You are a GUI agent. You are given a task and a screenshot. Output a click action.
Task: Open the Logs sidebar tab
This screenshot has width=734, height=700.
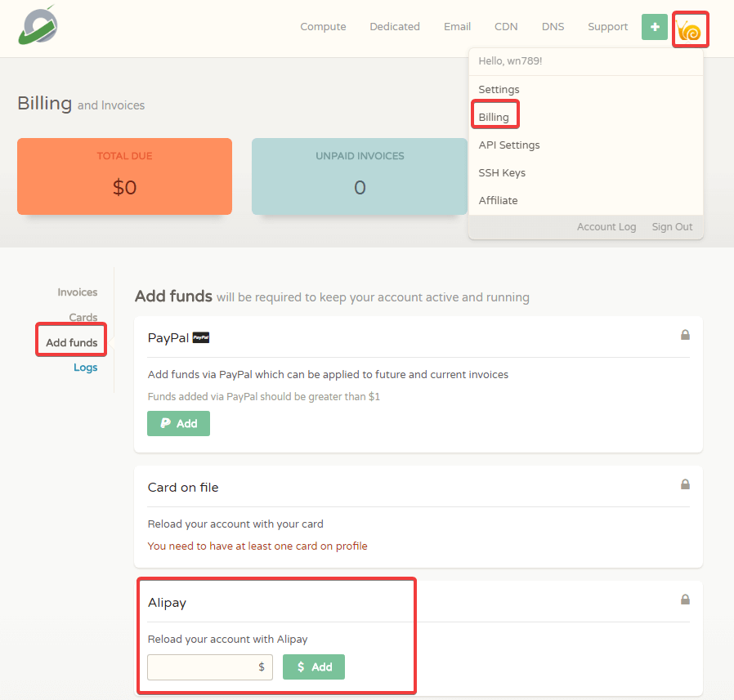point(85,368)
